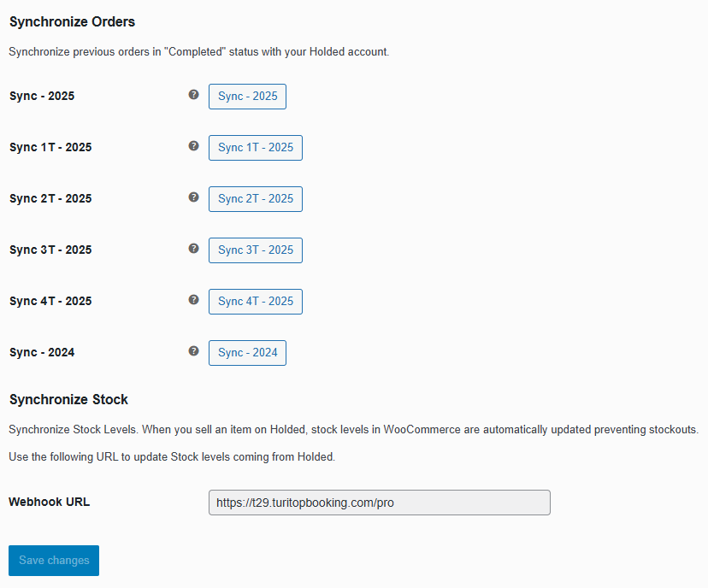Click the help icon beside Sync - 2024
This screenshot has width=708, height=588.
click(x=193, y=351)
